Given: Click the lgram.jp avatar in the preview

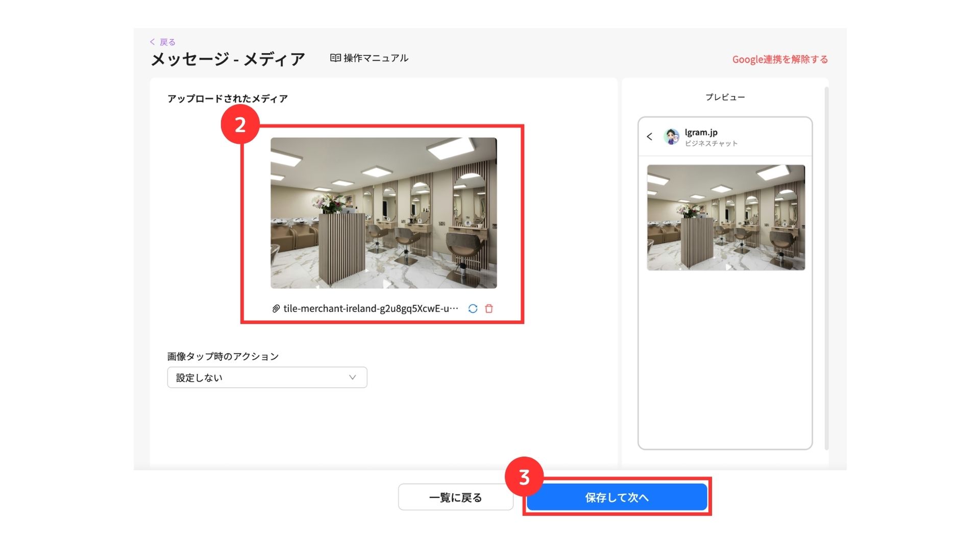Looking at the screenshot, I should [672, 137].
